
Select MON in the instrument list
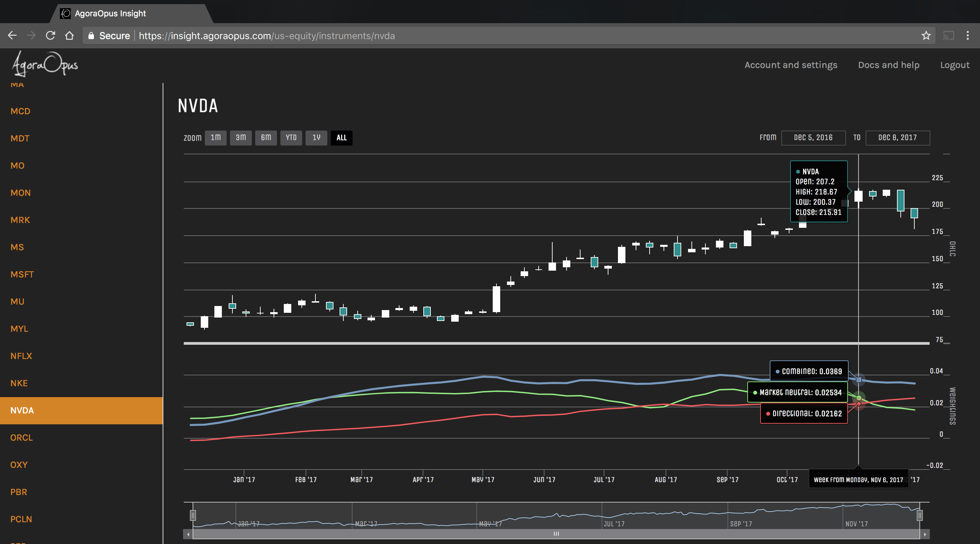(20, 193)
